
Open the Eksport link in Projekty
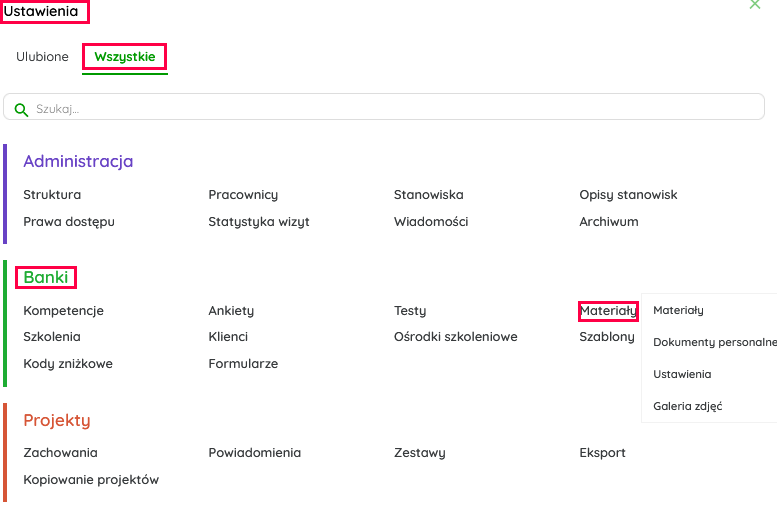tap(602, 453)
